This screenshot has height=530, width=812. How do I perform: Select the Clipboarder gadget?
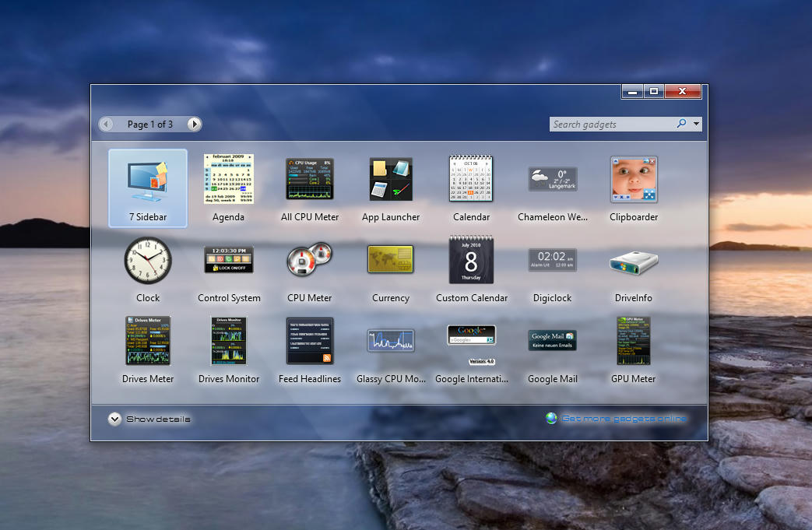pos(634,179)
